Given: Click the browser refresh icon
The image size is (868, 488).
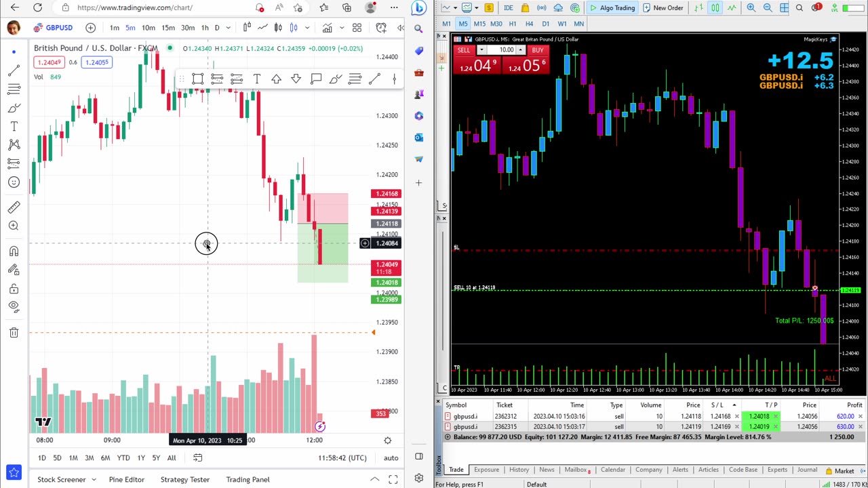Looking at the screenshot, I should 38,7.
